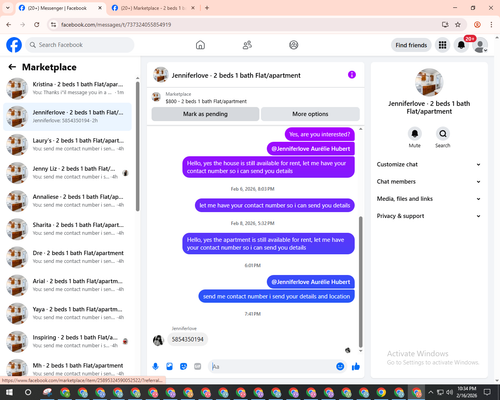Image resolution: width=500 pixels, height=400 pixels.
Task: Open the Marketplace listing $800 link
Action: click(x=206, y=101)
